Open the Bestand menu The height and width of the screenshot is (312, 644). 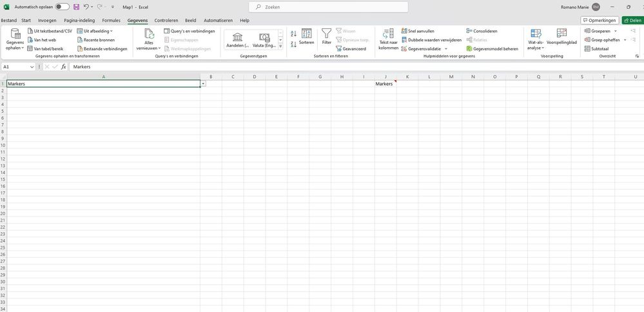8,20
